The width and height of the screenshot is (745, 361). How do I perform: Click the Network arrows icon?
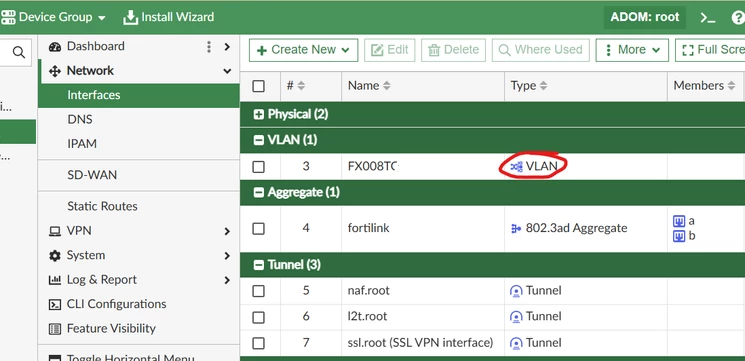click(x=55, y=71)
